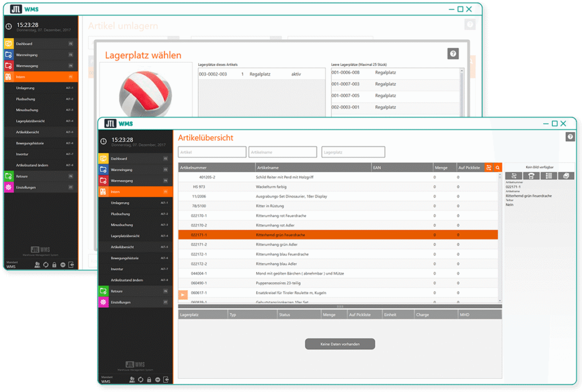The height and width of the screenshot is (392, 583).
Task: Click the orange transfer arrows icon in the article table header
Action: 488,167
